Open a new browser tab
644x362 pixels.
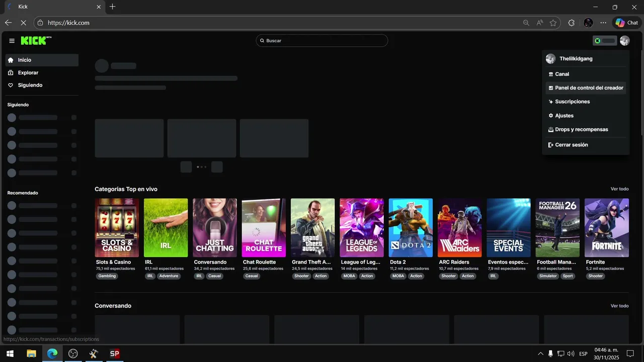tap(112, 7)
